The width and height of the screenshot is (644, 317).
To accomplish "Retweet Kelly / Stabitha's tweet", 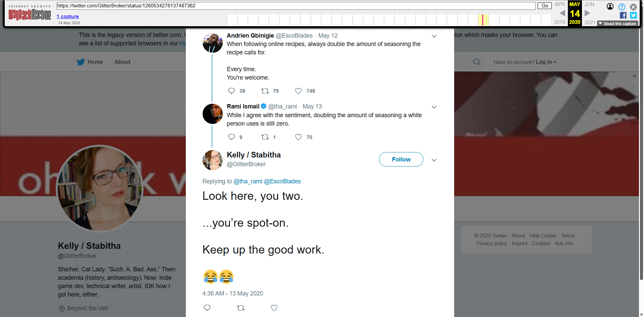I will [240, 308].
